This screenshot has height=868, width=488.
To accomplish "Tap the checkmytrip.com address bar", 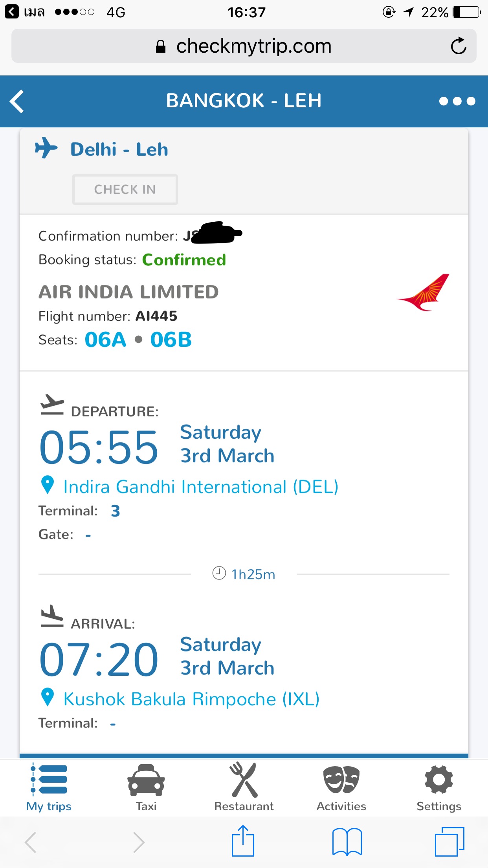I will pos(244,46).
